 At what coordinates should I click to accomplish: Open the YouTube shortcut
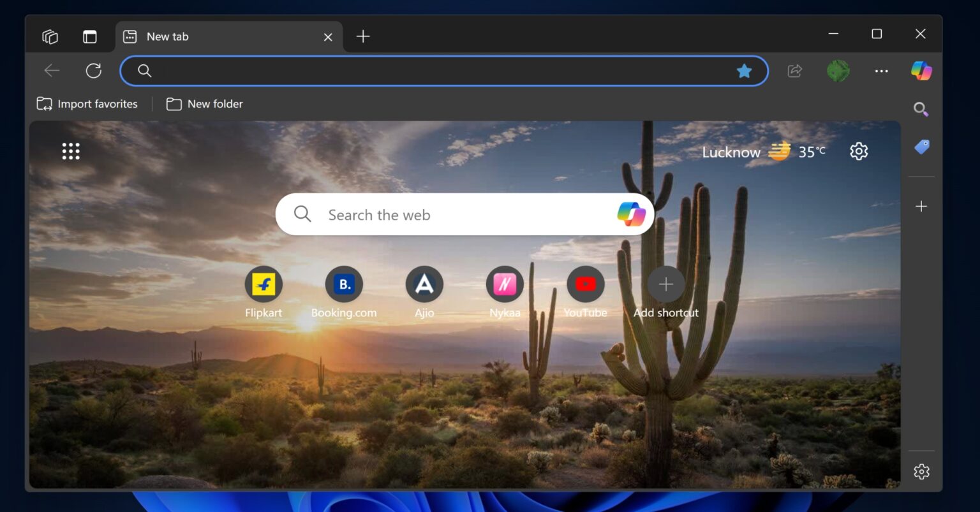(x=585, y=284)
